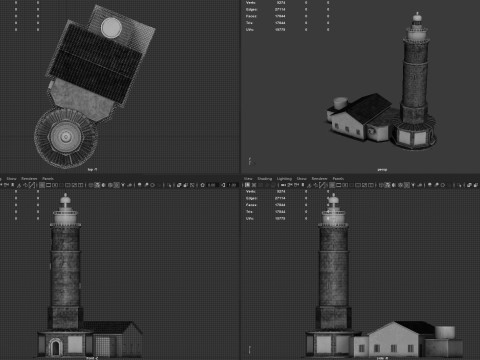The height and width of the screenshot is (360, 480).
Task: Click use default material icon in front view toolbar
Action: [103, 185]
